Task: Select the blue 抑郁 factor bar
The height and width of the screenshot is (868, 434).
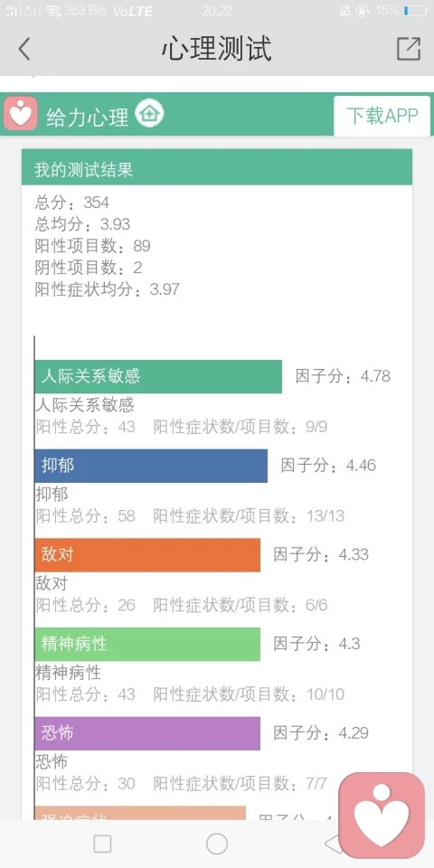Action: (151, 466)
